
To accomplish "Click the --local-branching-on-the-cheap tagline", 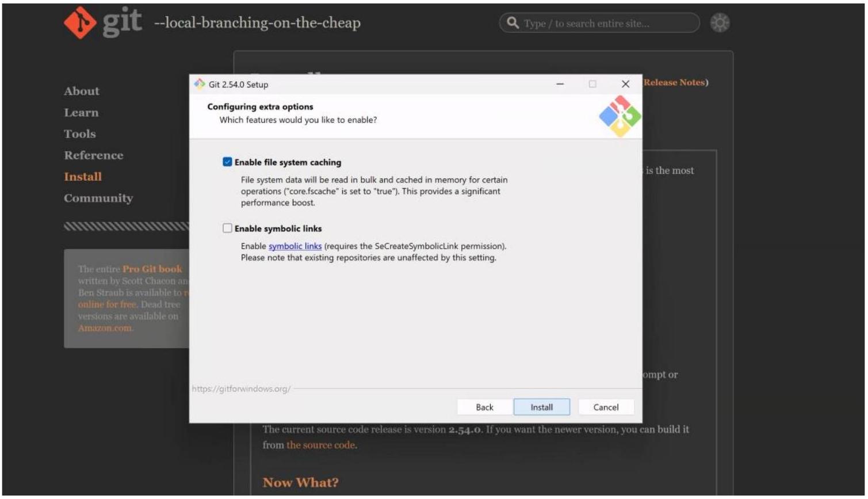I will [x=257, y=23].
